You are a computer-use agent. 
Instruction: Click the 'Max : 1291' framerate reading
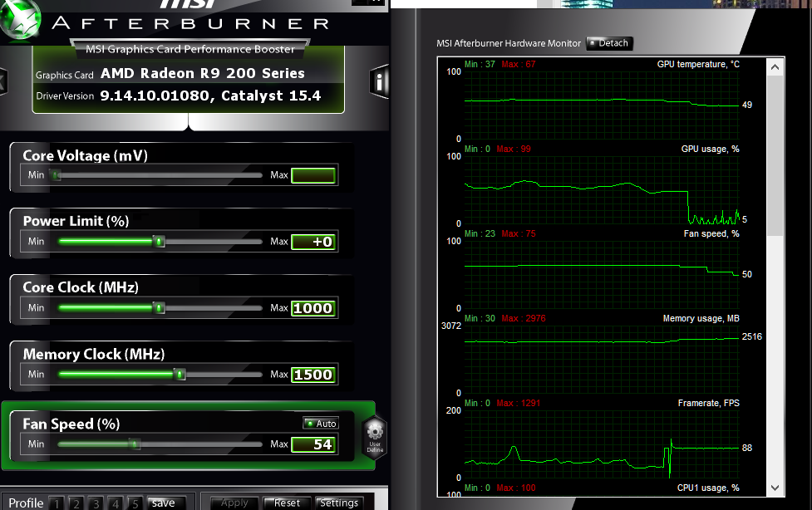tap(518, 403)
